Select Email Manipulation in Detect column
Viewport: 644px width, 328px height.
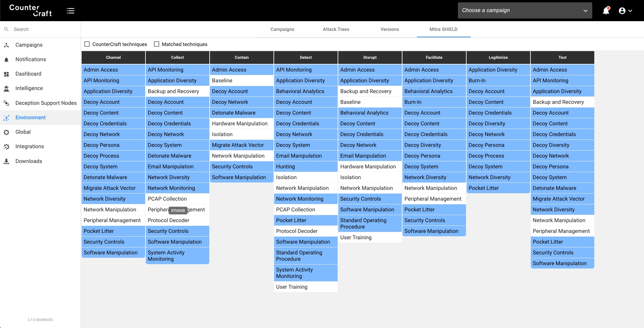click(306, 156)
